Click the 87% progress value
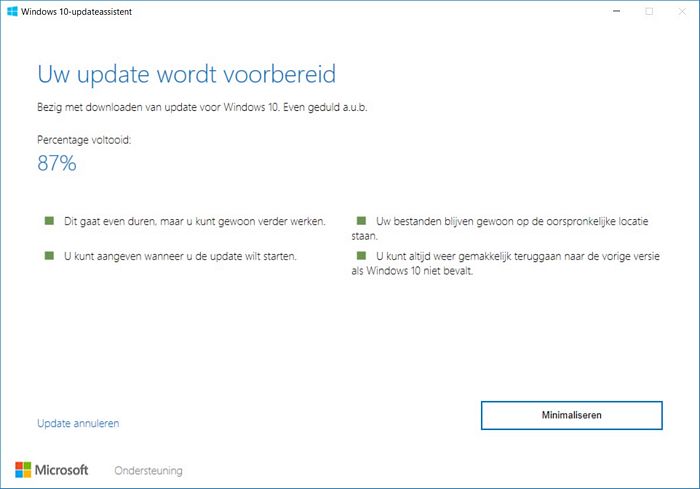The height and width of the screenshot is (489, 700). 57,163
